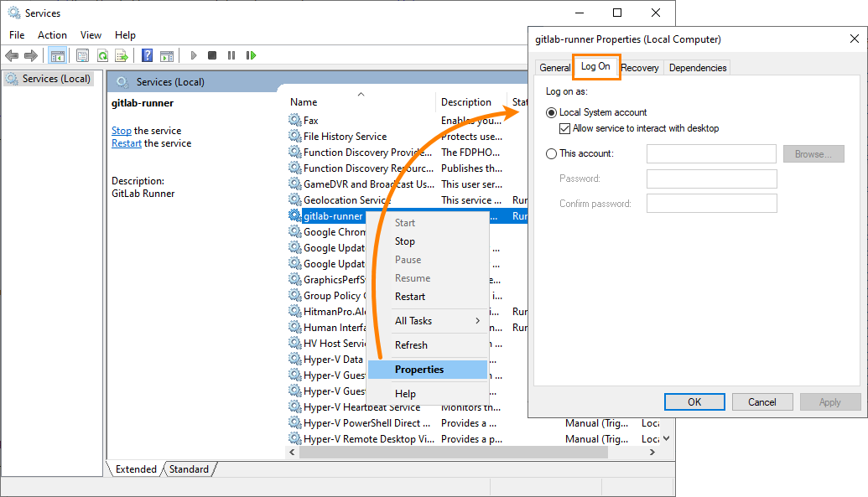Refresh the services list via toolbar icon
Viewport: 868px width, 497px height.
click(x=102, y=55)
